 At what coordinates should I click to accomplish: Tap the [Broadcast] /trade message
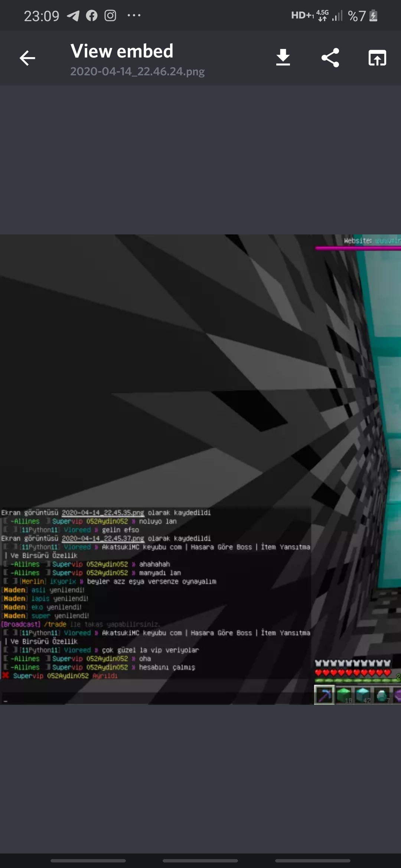coord(81,624)
